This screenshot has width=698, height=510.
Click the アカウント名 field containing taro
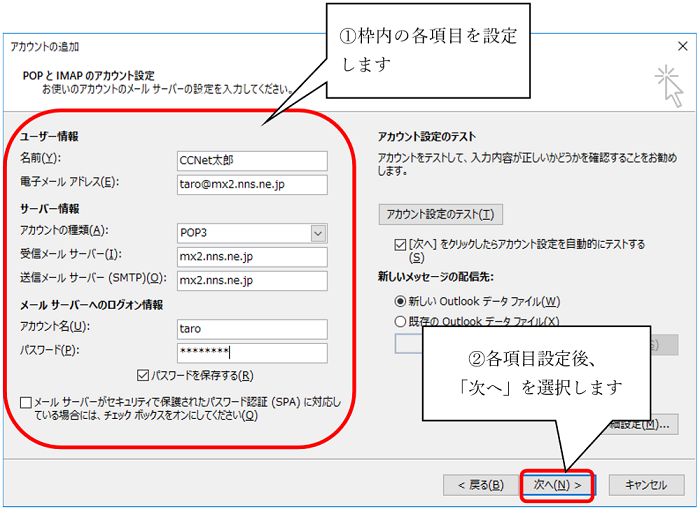click(251, 329)
